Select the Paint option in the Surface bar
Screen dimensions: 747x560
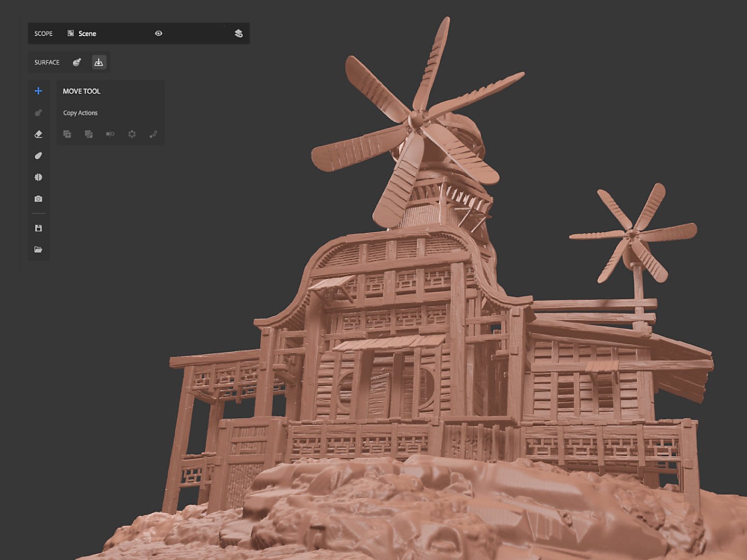tap(76, 62)
